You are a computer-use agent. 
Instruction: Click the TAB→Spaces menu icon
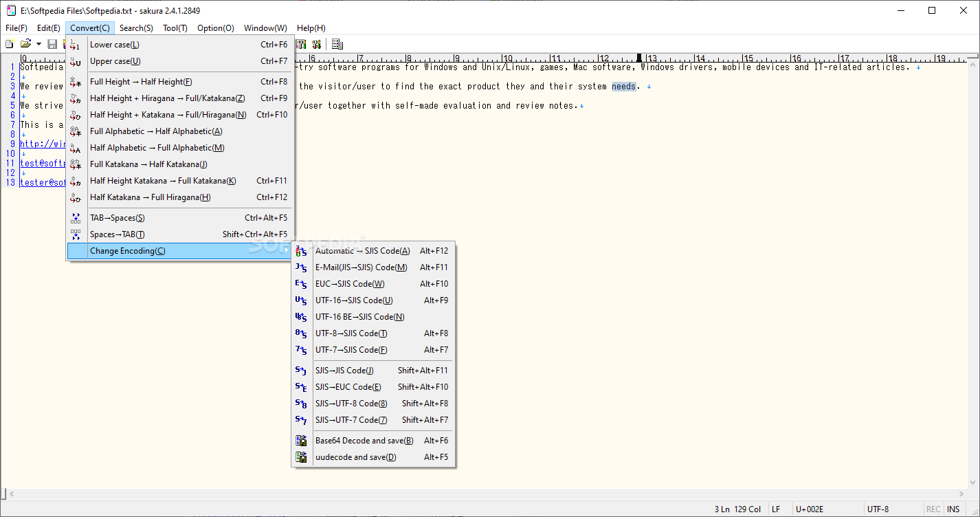76,218
